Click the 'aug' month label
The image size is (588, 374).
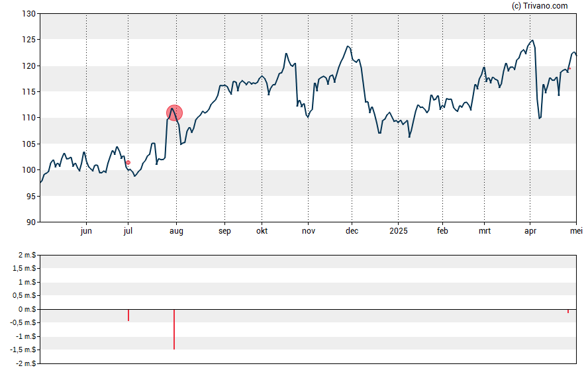click(176, 231)
